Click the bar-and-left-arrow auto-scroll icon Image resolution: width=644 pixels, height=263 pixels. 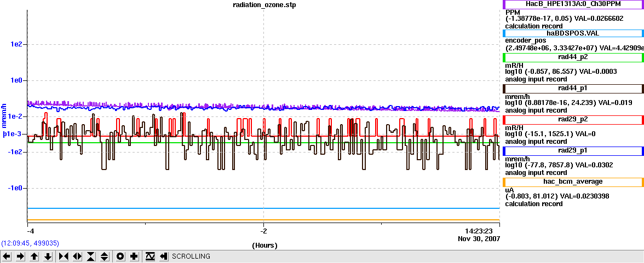tap(163, 256)
